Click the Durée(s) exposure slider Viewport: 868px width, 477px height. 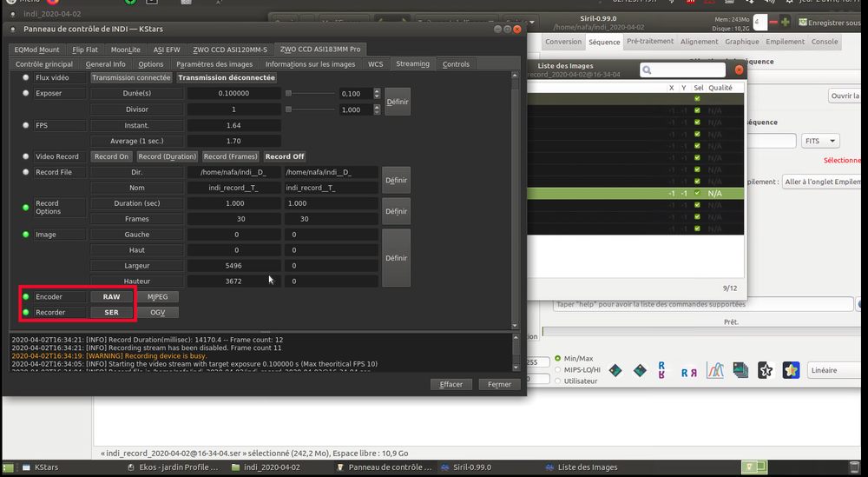point(310,94)
